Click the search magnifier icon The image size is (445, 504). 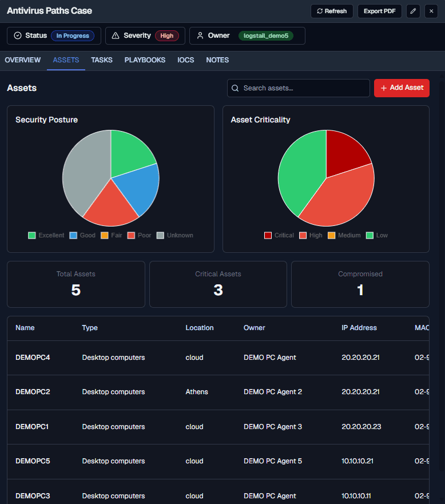(235, 88)
